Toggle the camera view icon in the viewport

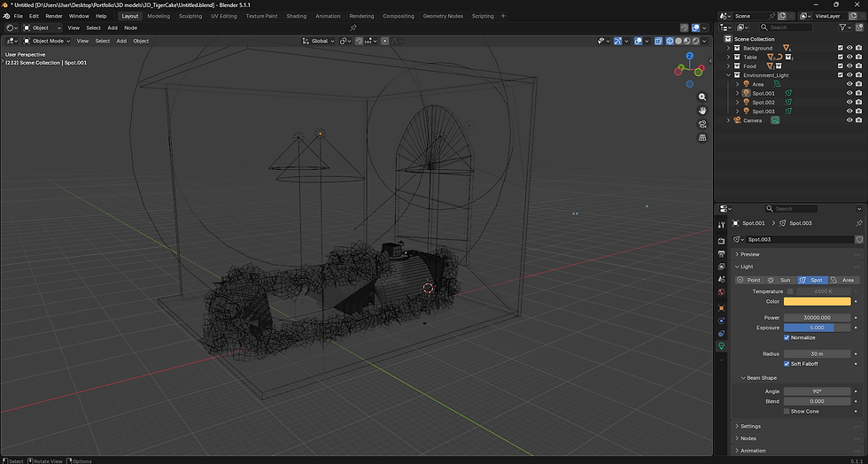[702, 124]
